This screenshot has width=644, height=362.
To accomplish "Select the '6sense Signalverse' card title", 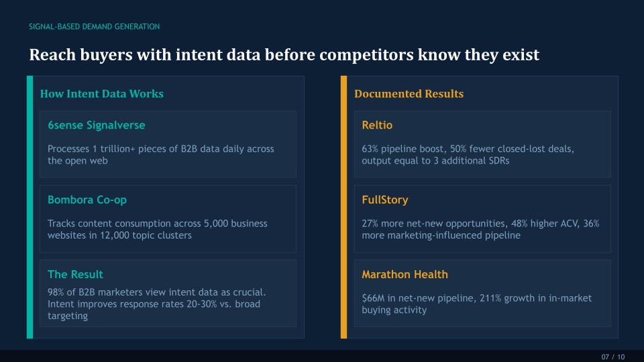I will [97, 125].
